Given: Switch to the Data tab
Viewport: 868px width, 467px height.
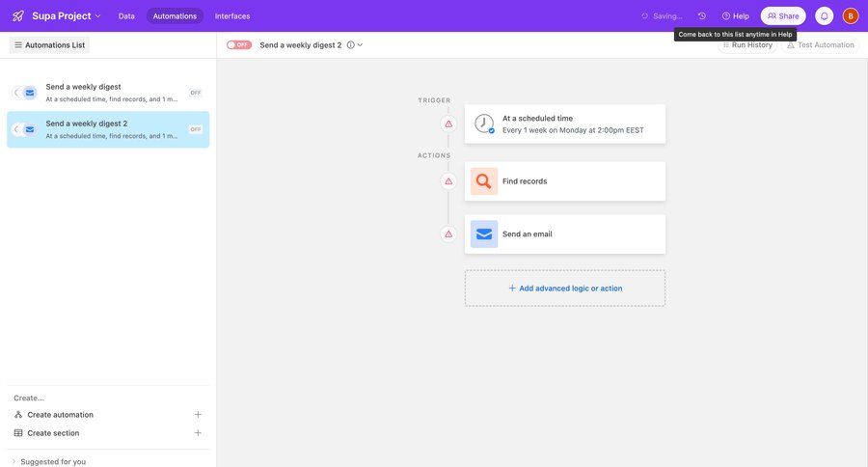Looking at the screenshot, I should pyautogui.click(x=126, y=16).
